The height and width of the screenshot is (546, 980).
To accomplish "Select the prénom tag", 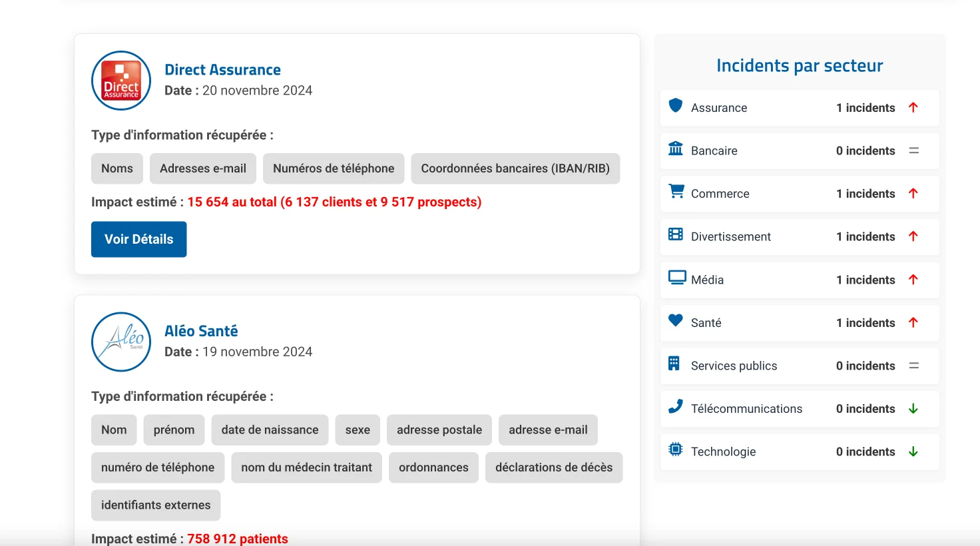I will point(174,430).
